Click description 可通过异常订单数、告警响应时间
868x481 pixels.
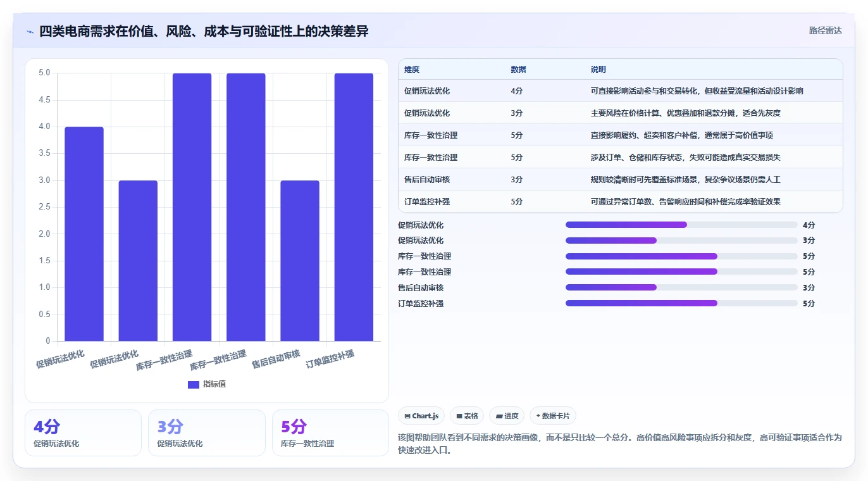(x=686, y=202)
